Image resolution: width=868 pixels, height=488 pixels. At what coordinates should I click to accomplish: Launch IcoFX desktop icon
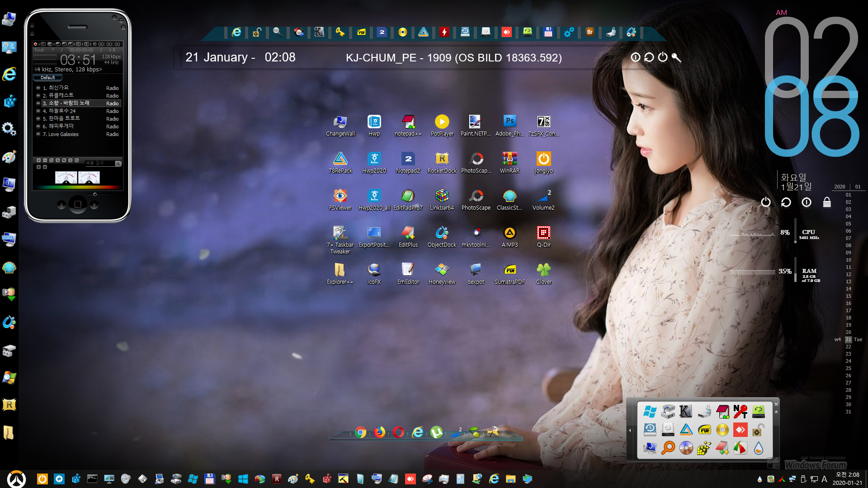pos(374,274)
